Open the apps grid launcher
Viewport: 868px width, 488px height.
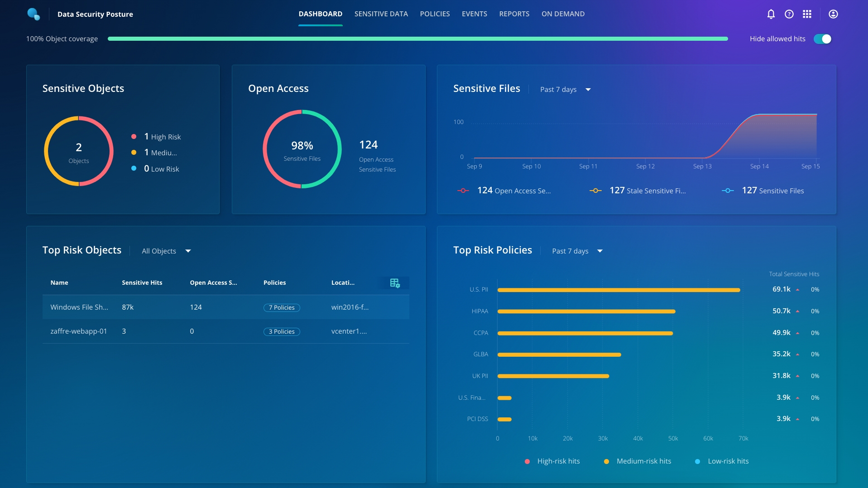pyautogui.click(x=807, y=14)
